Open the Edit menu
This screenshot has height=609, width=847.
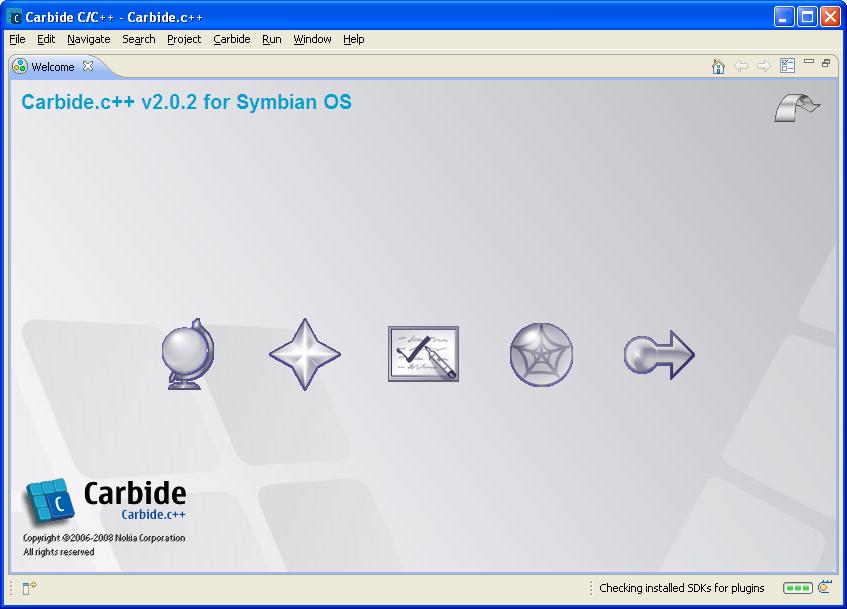coord(46,39)
